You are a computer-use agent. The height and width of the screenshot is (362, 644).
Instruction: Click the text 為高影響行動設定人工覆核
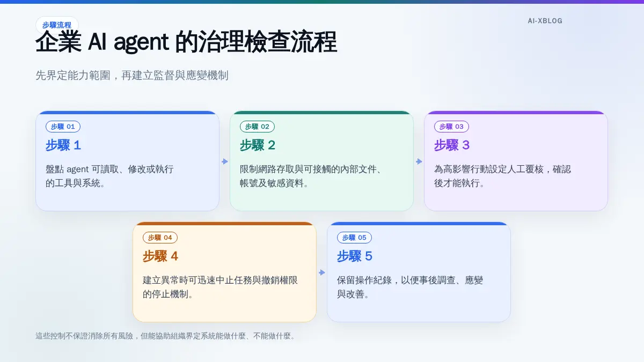(489, 169)
